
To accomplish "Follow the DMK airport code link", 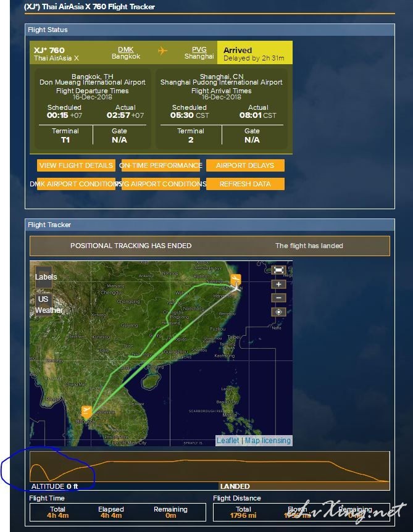I will click(x=126, y=49).
